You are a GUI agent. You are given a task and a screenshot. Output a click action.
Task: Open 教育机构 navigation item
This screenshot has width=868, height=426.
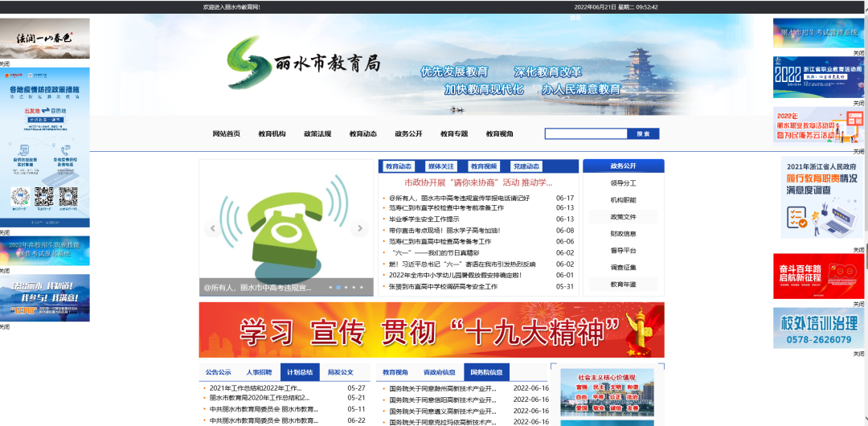272,133
